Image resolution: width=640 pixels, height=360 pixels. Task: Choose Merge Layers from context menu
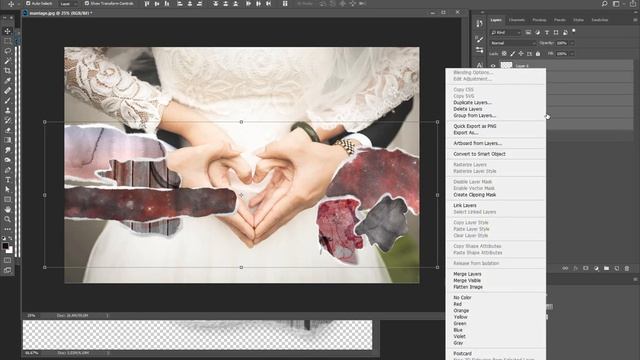click(x=467, y=274)
